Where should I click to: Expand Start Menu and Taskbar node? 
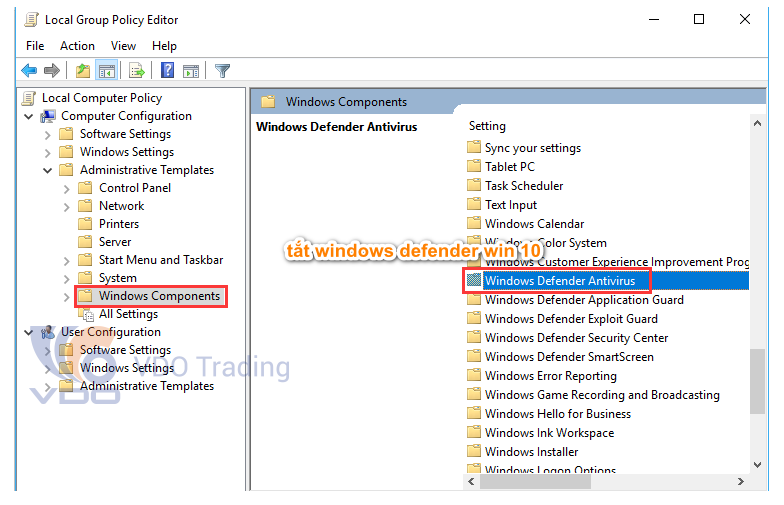66,261
